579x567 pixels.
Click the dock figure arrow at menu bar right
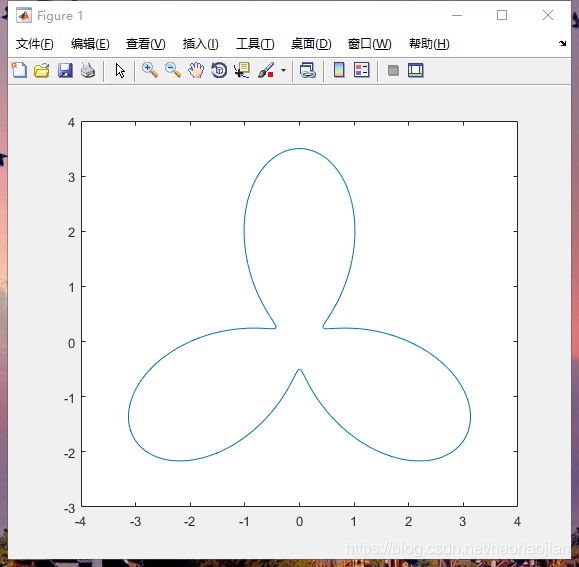point(562,43)
